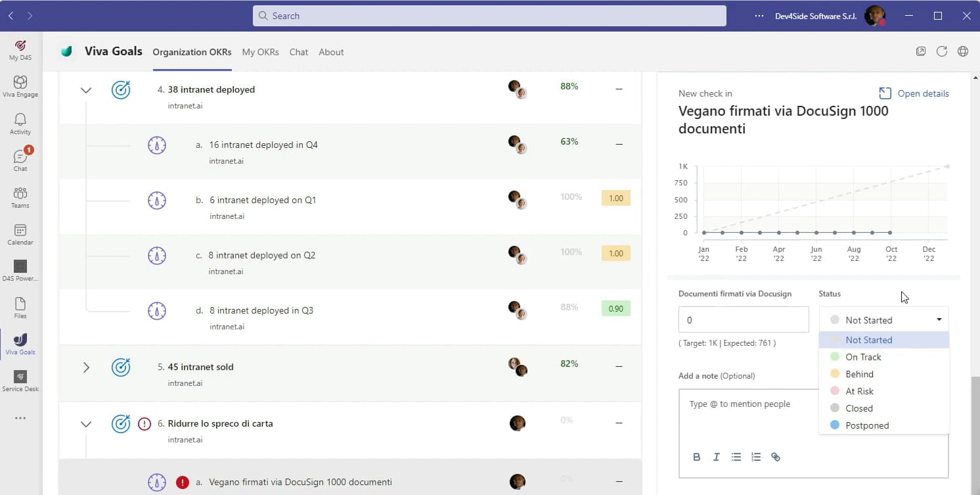Screen dimensions: 980x495
Task: Select the On Track status option
Action: click(x=863, y=357)
